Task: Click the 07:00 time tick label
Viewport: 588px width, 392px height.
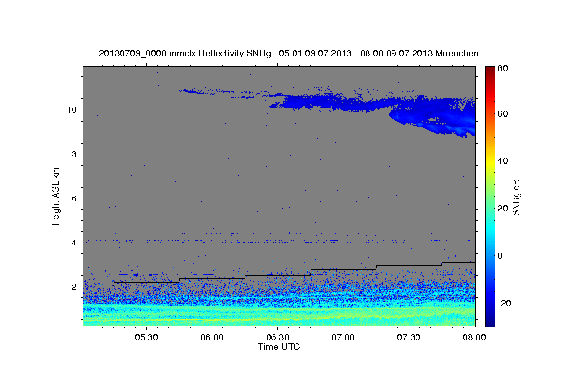Action: pos(343,338)
